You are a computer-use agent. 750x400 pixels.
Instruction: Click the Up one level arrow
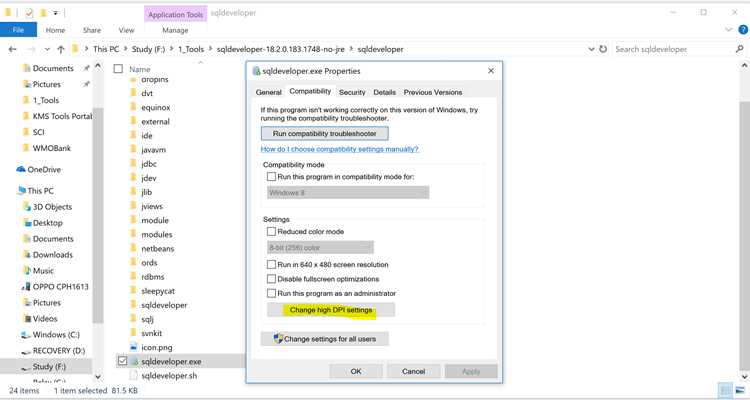[61, 49]
